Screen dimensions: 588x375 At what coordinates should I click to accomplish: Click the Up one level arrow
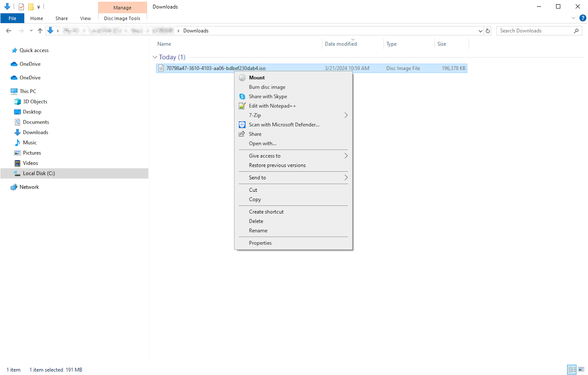[x=40, y=31]
